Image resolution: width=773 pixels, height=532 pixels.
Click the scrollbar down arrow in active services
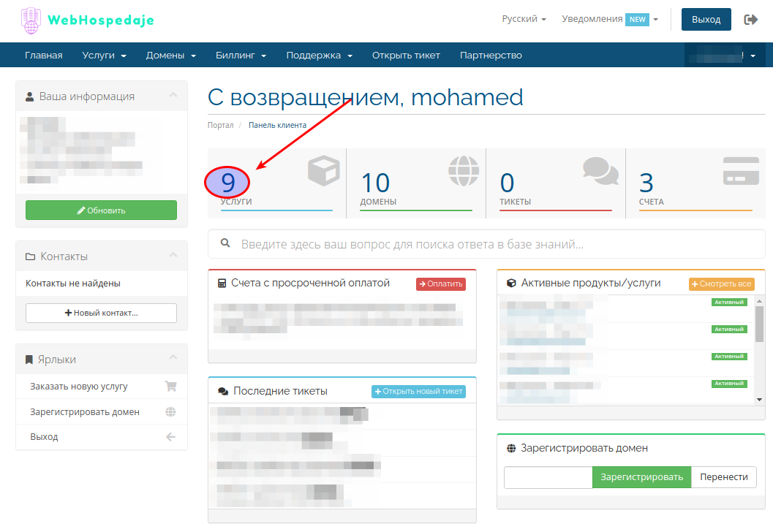pyautogui.click(x=760, y=400)
